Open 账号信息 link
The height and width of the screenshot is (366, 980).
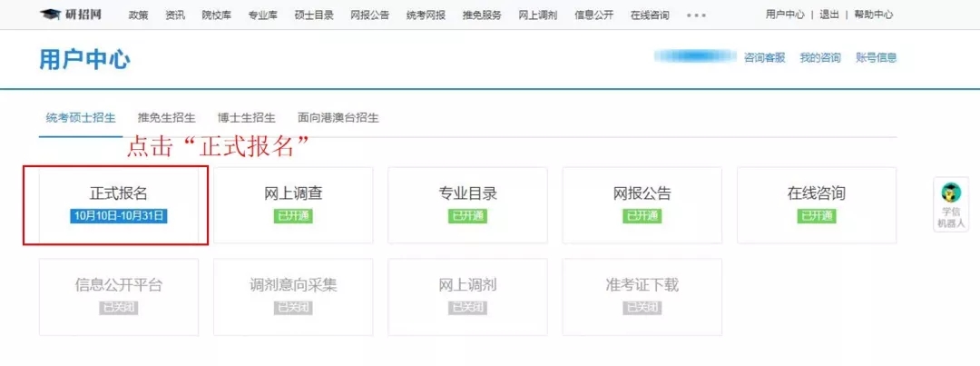[877, 57]
